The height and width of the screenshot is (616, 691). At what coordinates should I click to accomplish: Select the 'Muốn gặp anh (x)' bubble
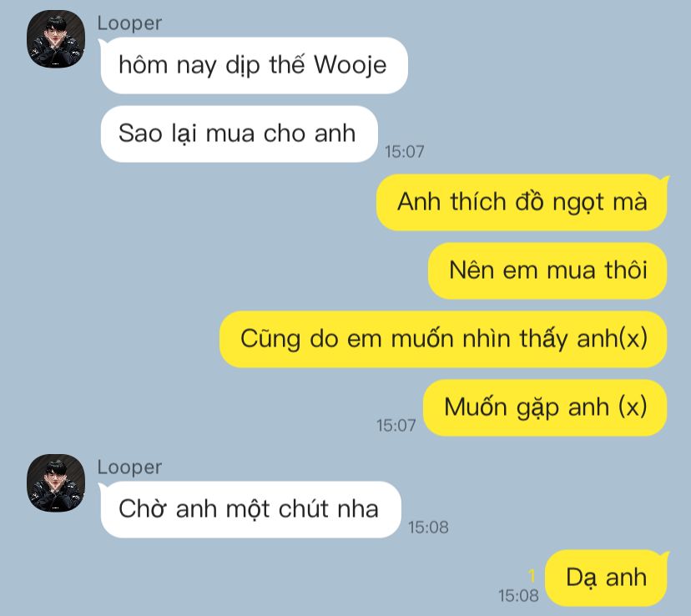pyautogui.click(x=545, y=407)
